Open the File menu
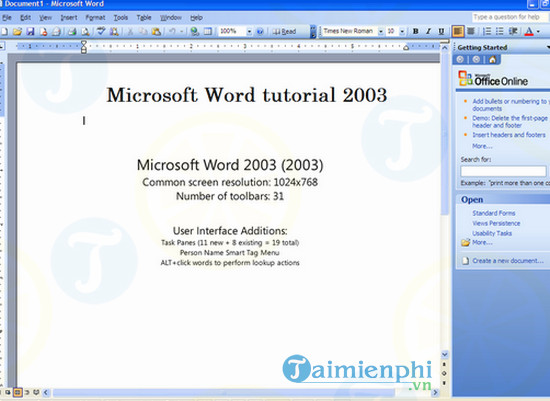 [x=7, y=17]
